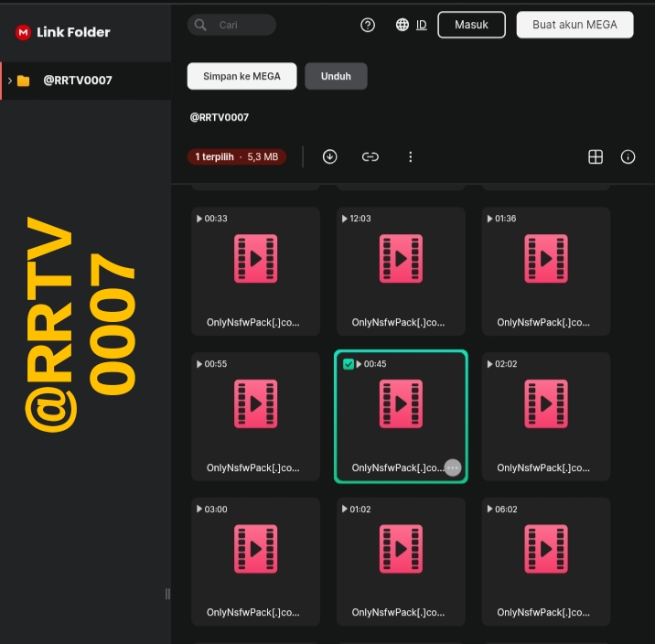This screenshot has height=644, width=655.
Task: Click the 06:02 duration play label
Action: pos(502,510)
